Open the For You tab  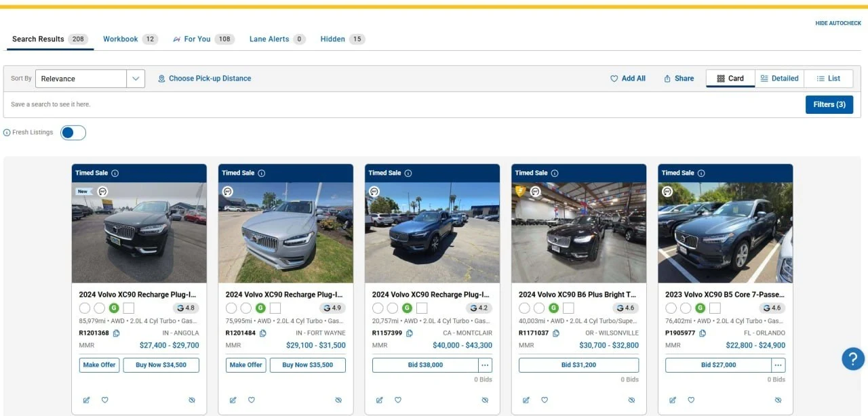point(203,39)
